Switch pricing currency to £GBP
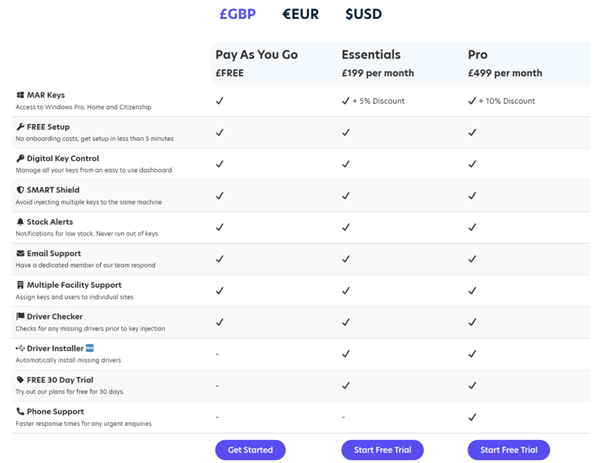This screenshot has width=602, height=463. [x=237, y=14]
